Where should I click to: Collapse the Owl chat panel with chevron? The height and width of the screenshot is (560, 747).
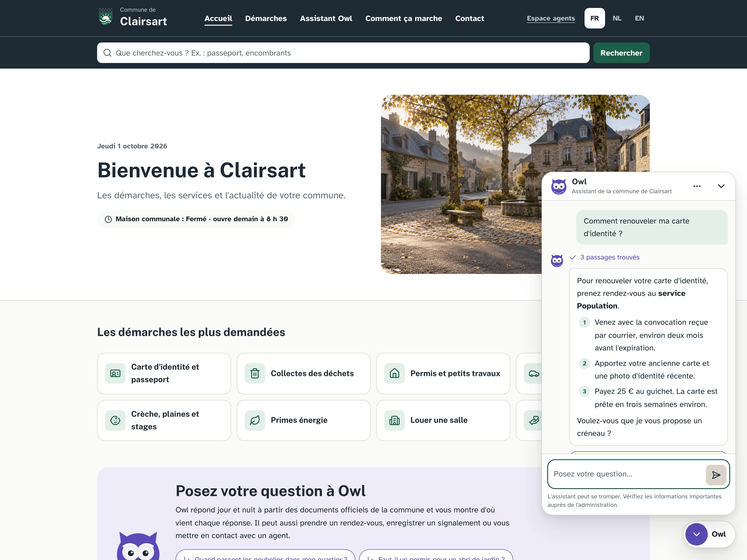point(721,186)
